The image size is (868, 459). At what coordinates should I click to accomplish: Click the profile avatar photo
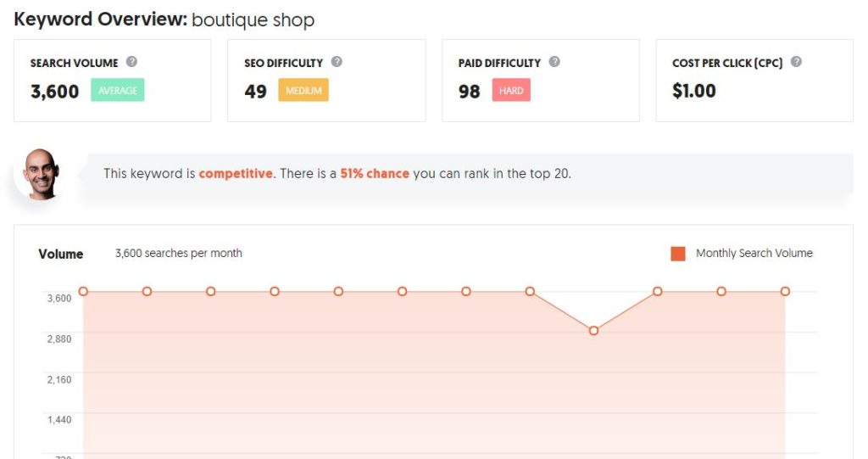(x=41, y=174)
